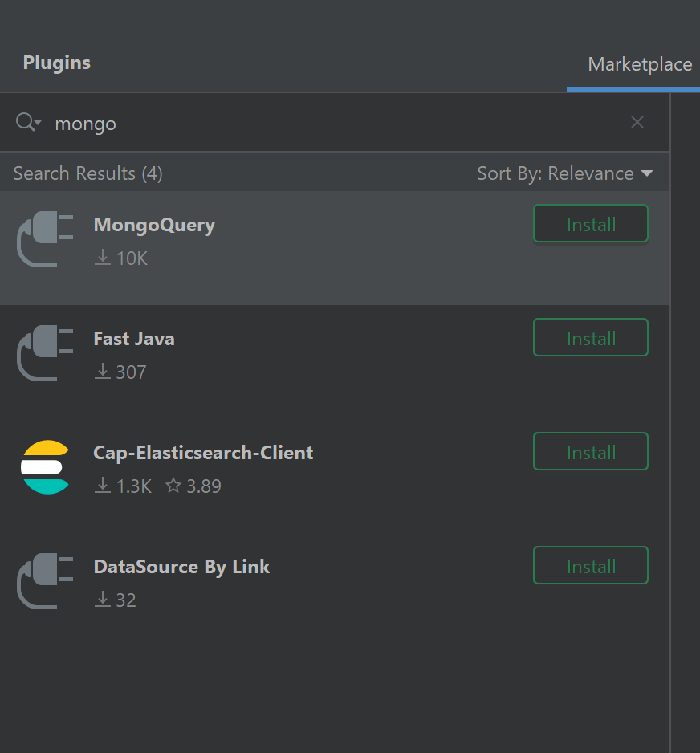Install the MongoQuery plugin
Viewport: 700px width, 753px height.
click(591, 224)
